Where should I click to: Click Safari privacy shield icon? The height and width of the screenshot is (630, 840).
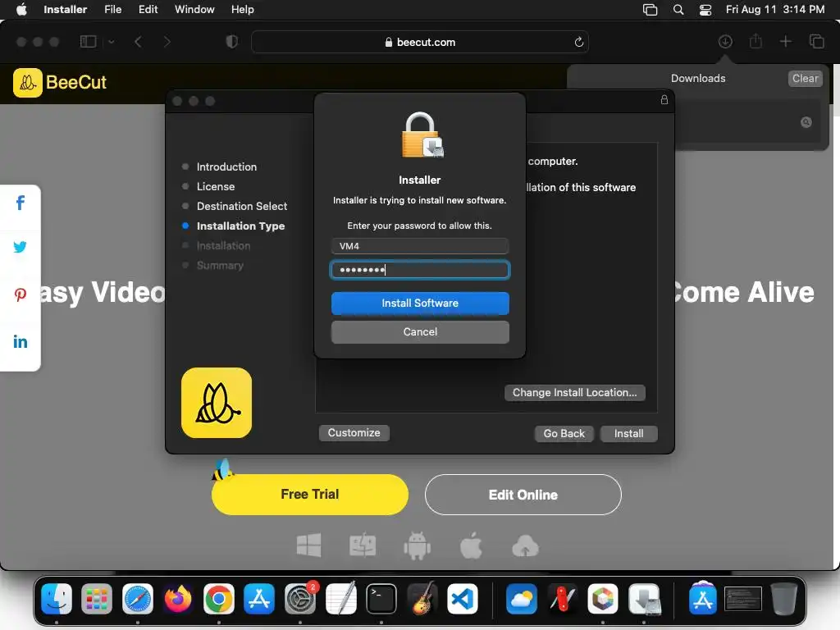(232, 42)
